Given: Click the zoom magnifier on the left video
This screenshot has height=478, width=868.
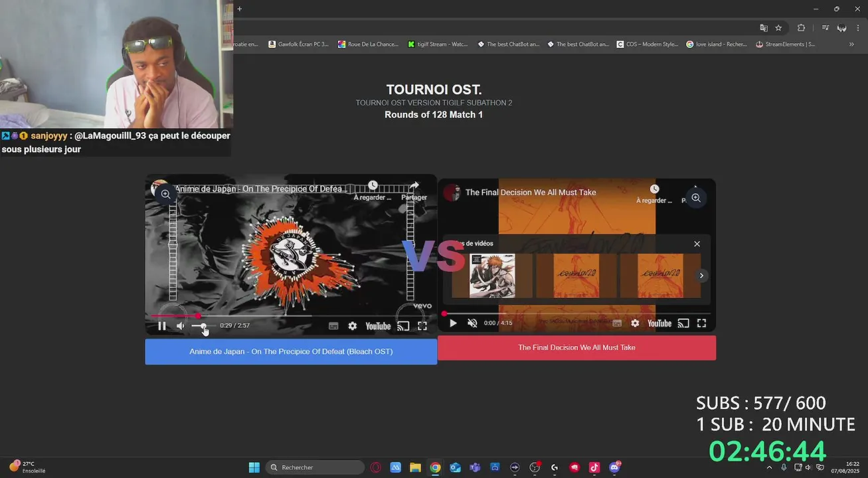Looking at the screenshot, I should coord(166,195).
